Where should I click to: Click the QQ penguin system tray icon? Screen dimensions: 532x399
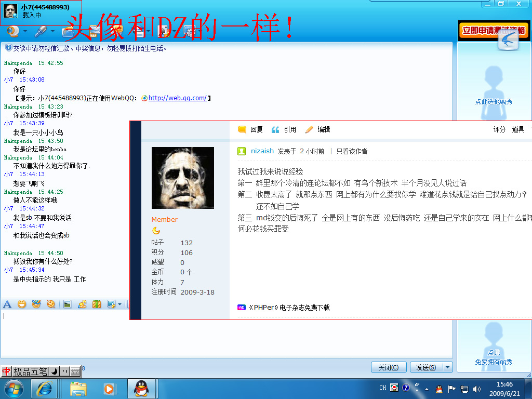(x=439, y=389)
